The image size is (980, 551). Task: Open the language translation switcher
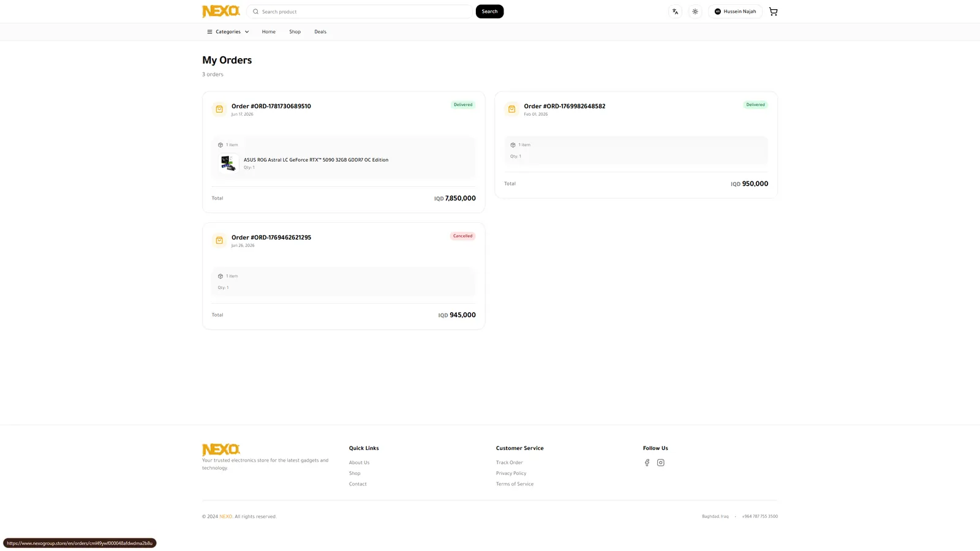click(x=675, y=12)
